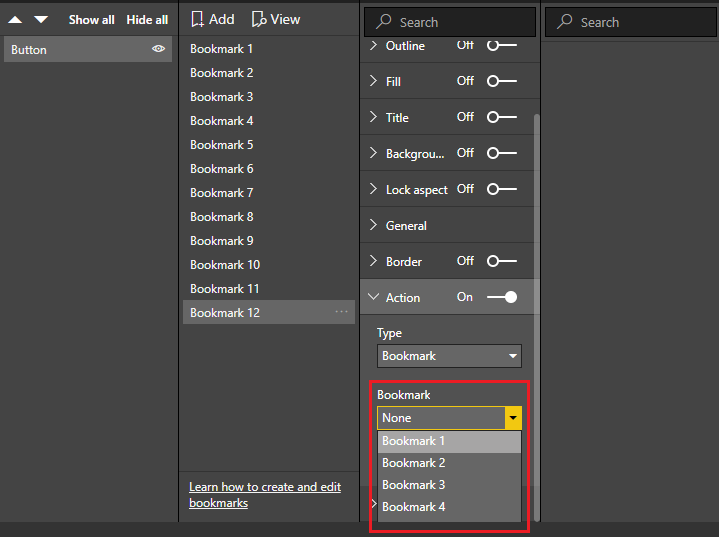Expand the Background section
The height and width of the screenshot is (537, 719).
click(373, 153)
